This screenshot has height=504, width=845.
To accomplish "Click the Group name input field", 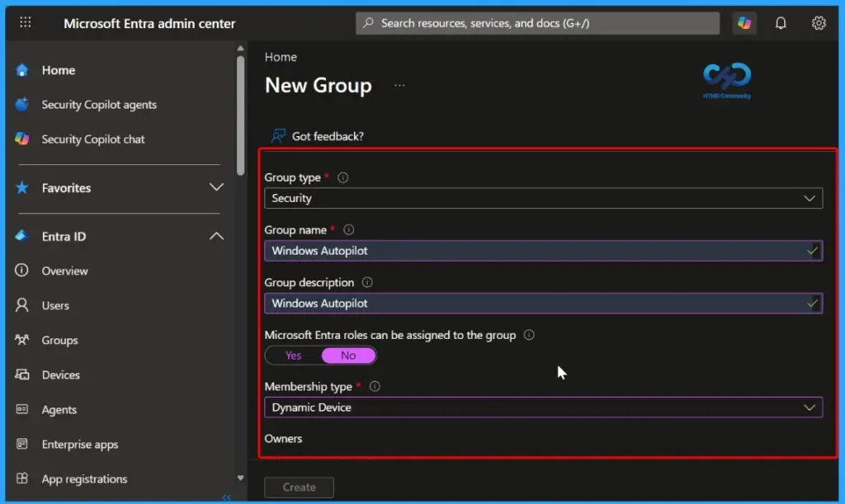I will (543, 251).
